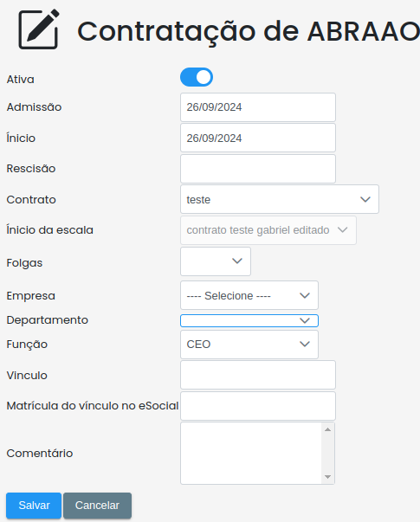The height and width of the screenshot is (522, 420).
Task: Expand the Departamento dropdown
Action: [x=249, y=320]
